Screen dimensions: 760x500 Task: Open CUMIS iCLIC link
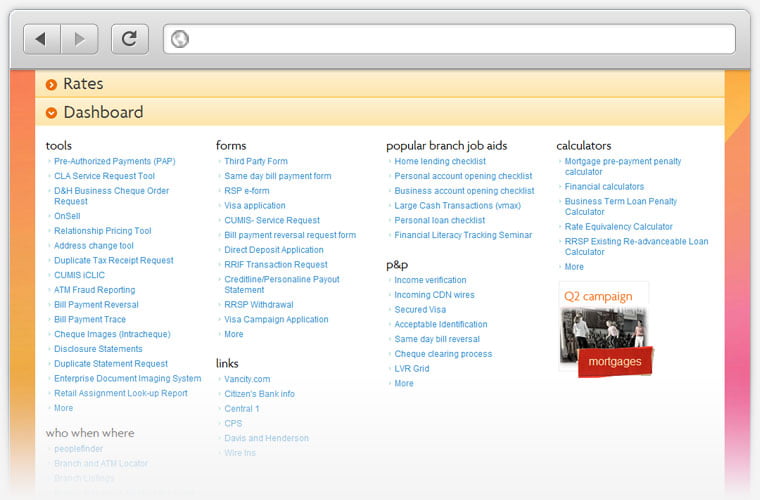(x=79, y=275)
